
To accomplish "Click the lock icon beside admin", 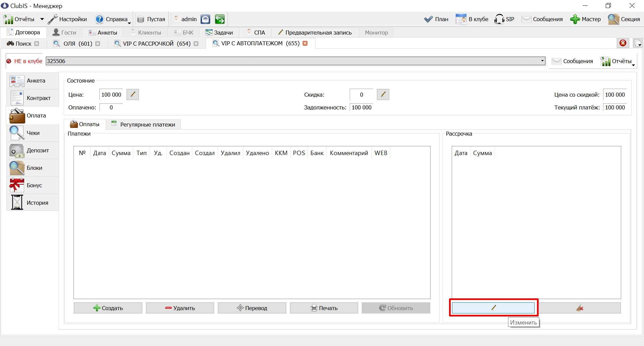I will 205,19.
